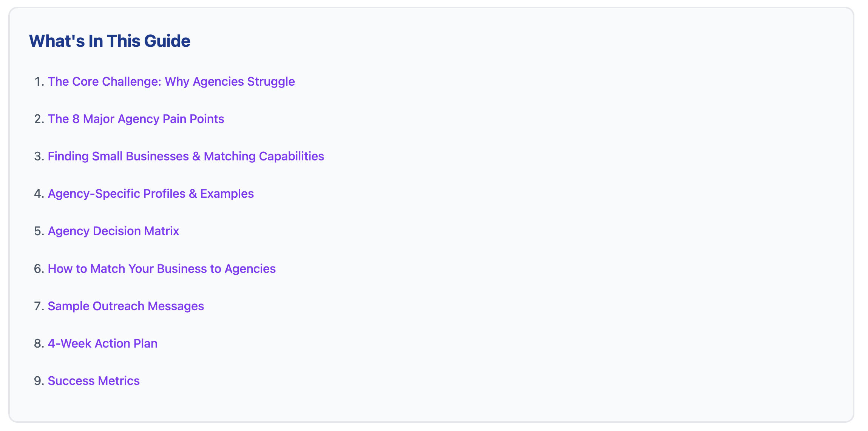868x431 pixels.
Task: Open The Core Challenge: Why Agencies Struggle
Action: click(x=171, y=81)
